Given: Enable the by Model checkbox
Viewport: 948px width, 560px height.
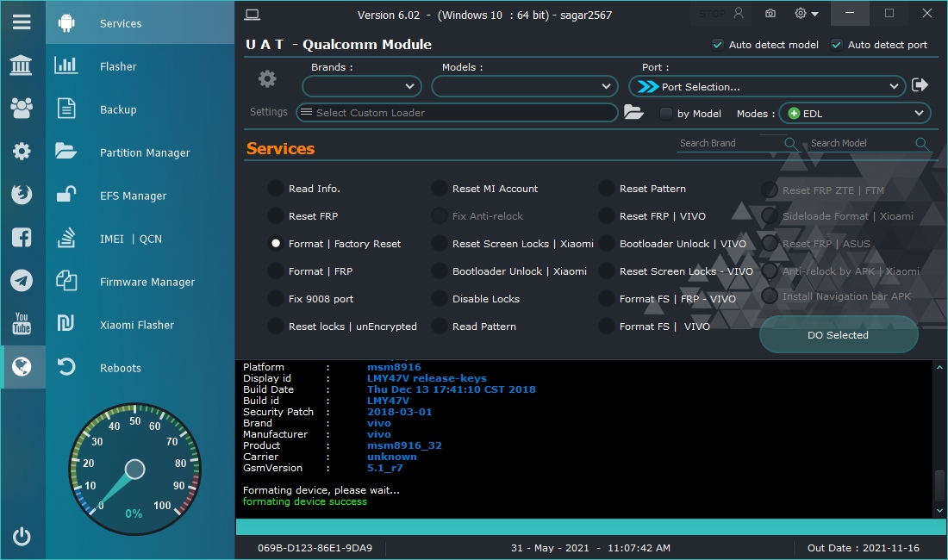Looking at the screenshot, I should click(x=665, y=114).
